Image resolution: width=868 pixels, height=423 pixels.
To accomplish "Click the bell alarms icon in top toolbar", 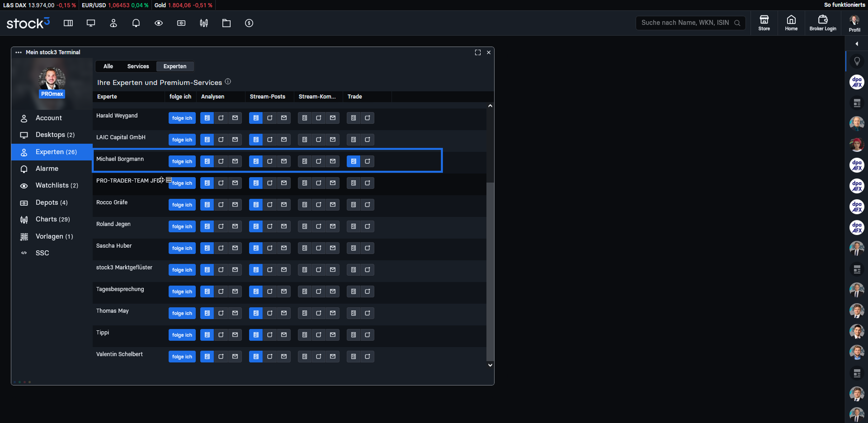I will (x=136, y=23).
